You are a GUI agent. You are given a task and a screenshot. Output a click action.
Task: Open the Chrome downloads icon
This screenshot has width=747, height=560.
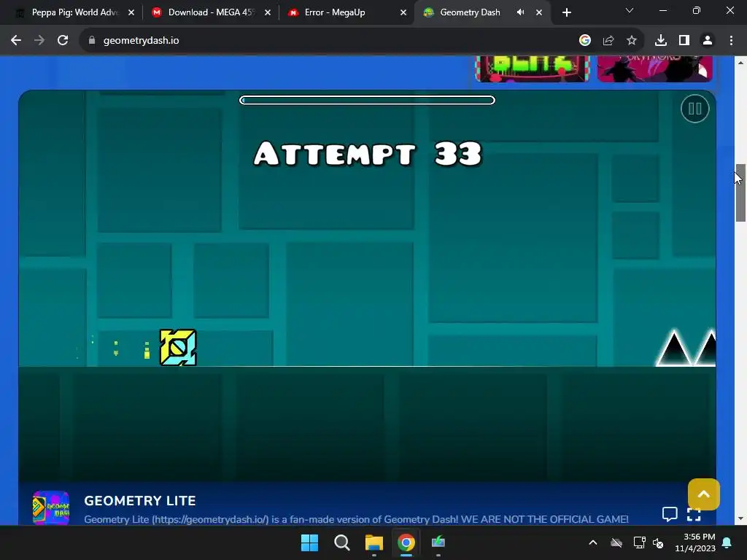point(661,41)
